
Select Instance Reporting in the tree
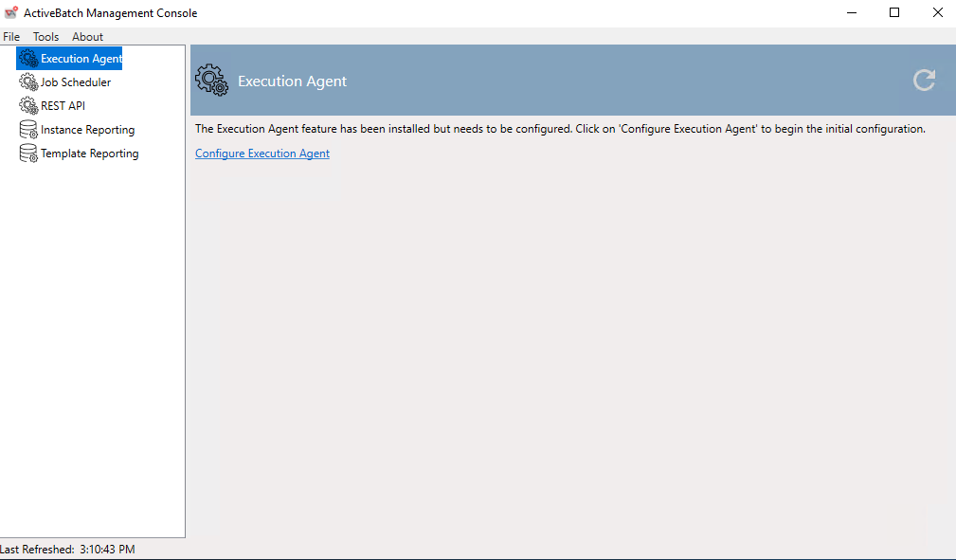(88, 129)
